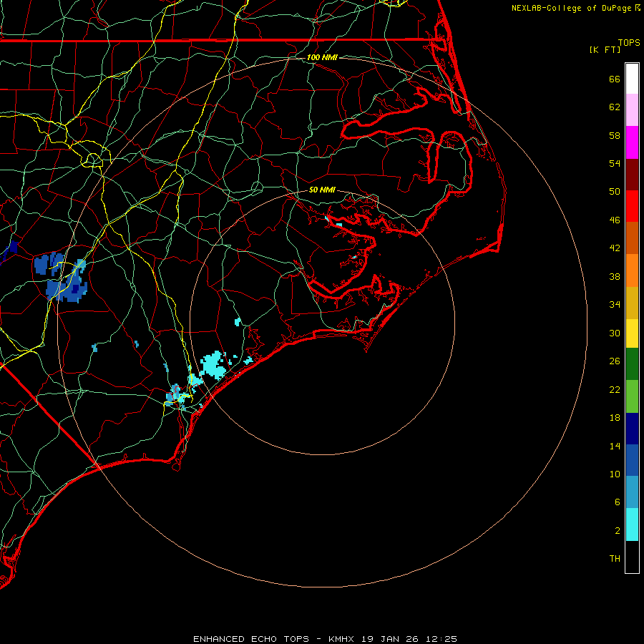The width and height of the screenshot is (644, 644).
Task: Click the medium blue 10 kft swatch
Action: (x=632, y=460)
